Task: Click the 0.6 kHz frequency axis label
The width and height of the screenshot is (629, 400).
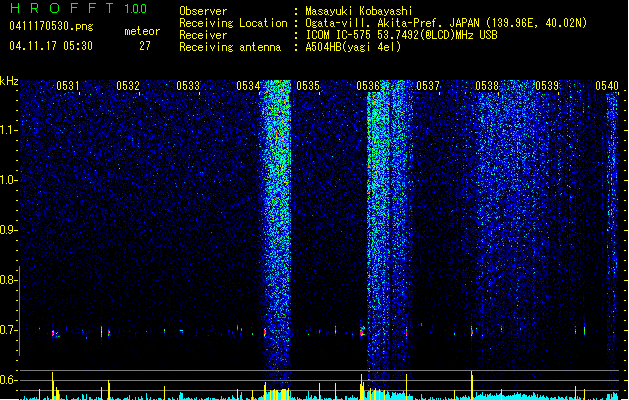Action: click(8, 380)
